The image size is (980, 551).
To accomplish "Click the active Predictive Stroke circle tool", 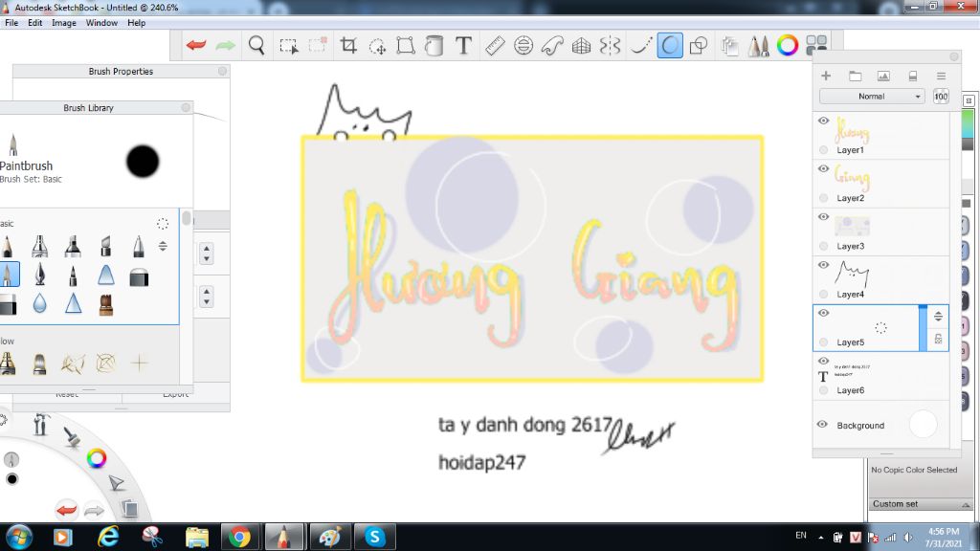I will (x=669, y=45).
